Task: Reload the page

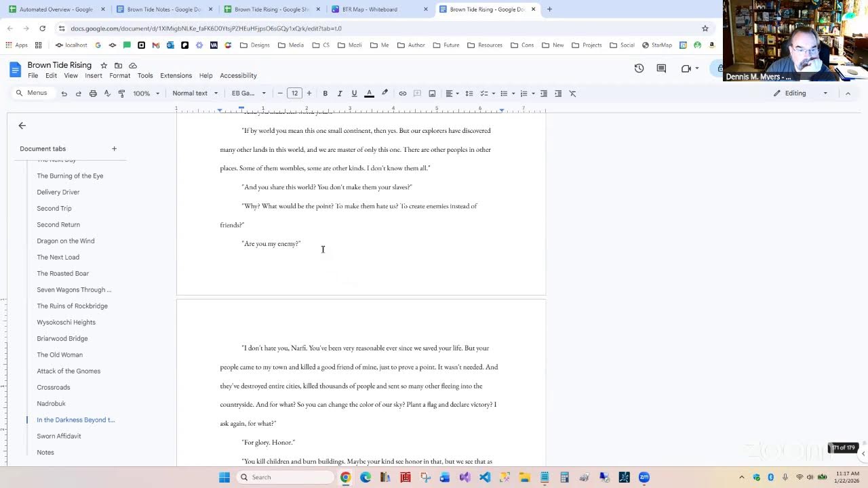Action: (42, 28)
